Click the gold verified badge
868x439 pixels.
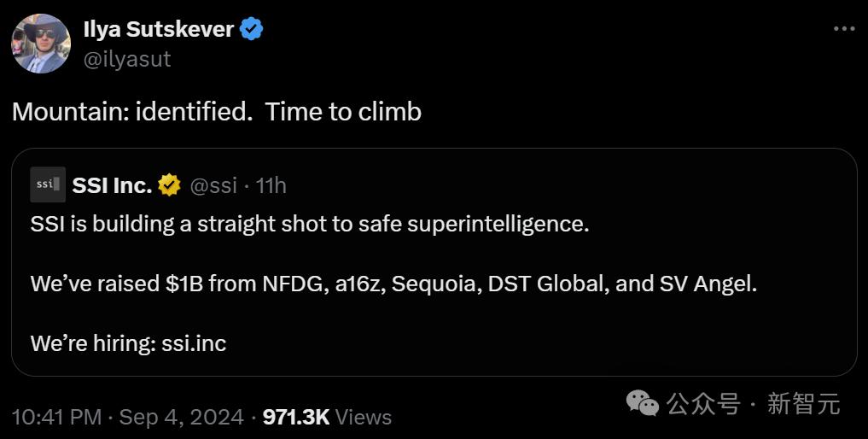pyautogui.click(x=170, y=185)
